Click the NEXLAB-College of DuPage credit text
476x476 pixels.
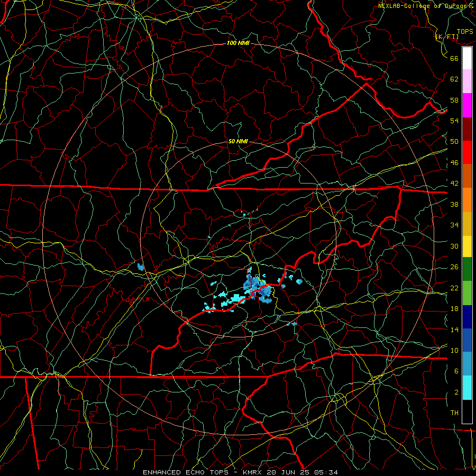tap(426, 6)
